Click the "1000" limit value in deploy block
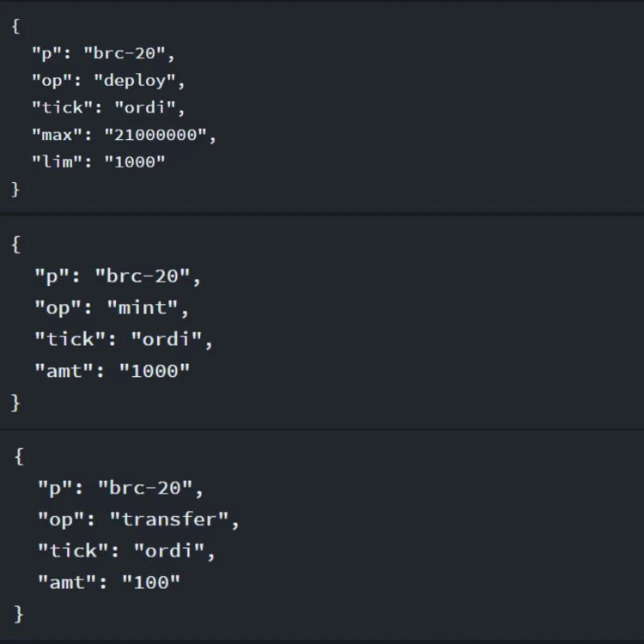 135,161
